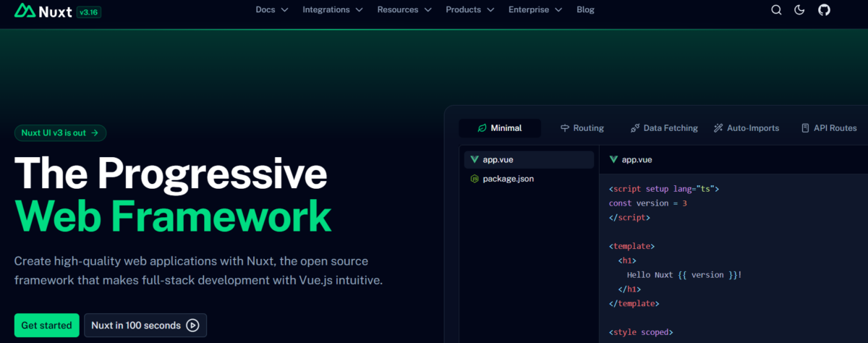The width and height of the screenshot is (868, 343).
Task: Play the Nuxt in 100 seconds video
Action: pyautogui.click(x=145, y=326)
